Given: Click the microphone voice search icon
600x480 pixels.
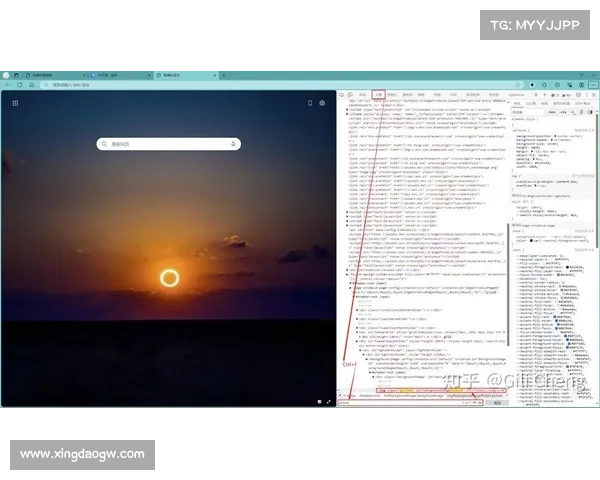Looking at the screenshot, I should click(x=233, y=144).
